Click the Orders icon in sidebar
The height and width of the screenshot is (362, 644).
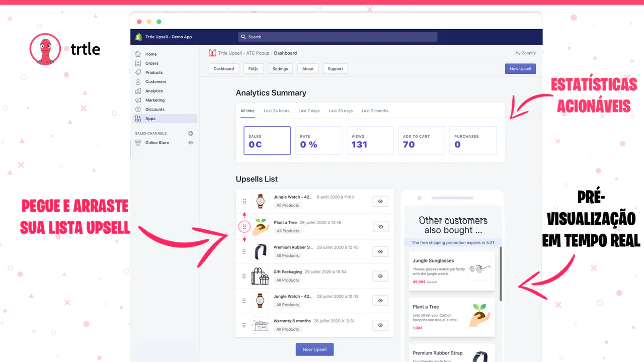pos(138,63)
